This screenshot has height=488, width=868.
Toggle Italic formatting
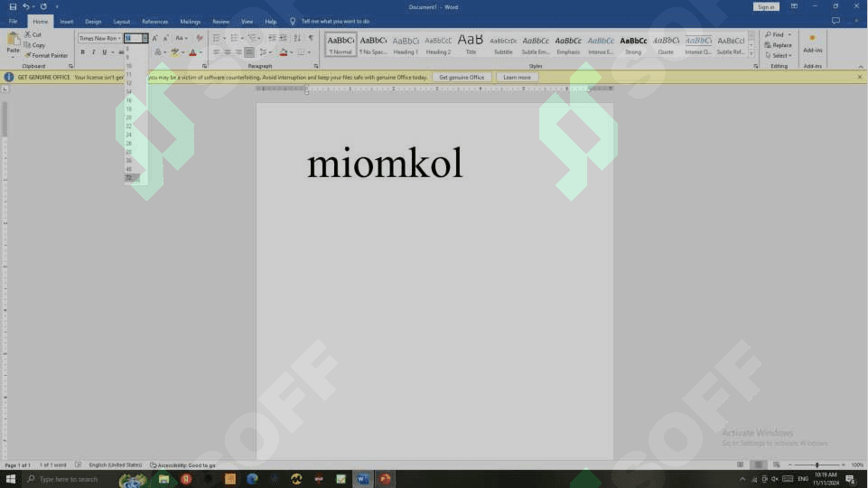pos(93,52)
